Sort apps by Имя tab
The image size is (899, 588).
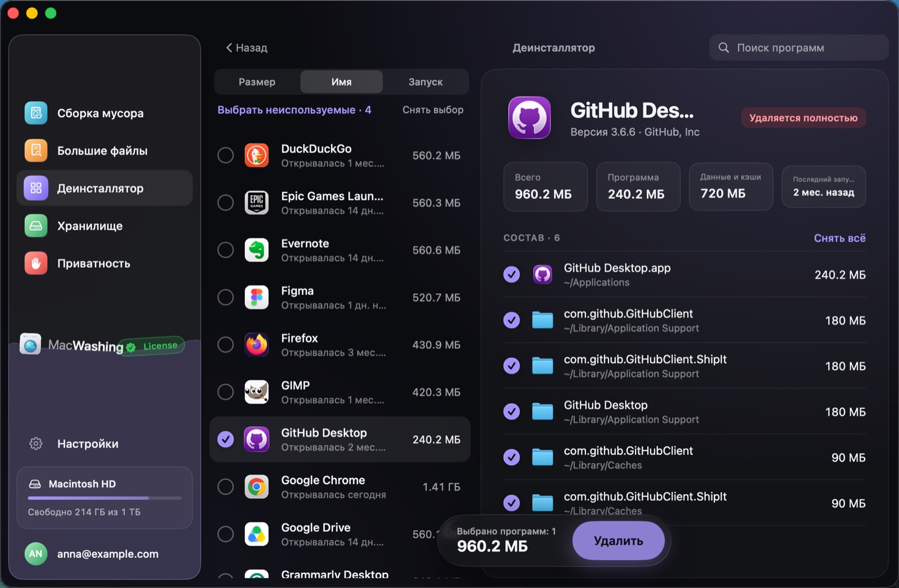coord(342,82)
